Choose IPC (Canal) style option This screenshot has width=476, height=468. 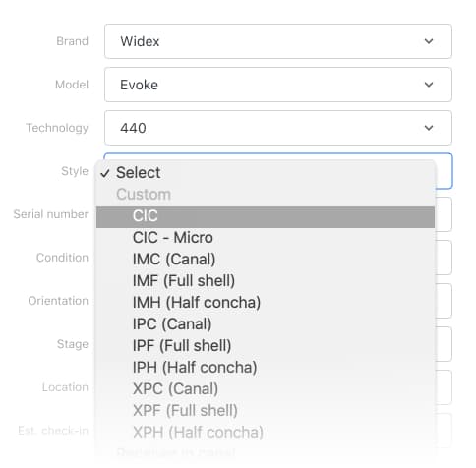[266, 324]
